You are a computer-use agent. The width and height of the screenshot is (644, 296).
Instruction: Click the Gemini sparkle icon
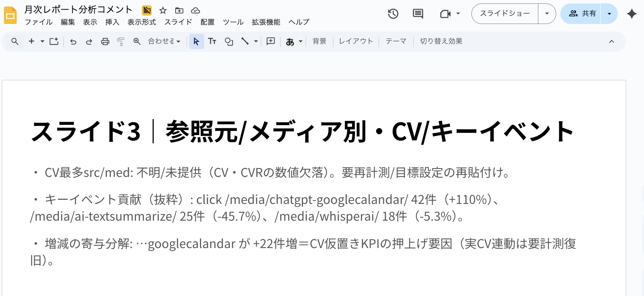631,14
